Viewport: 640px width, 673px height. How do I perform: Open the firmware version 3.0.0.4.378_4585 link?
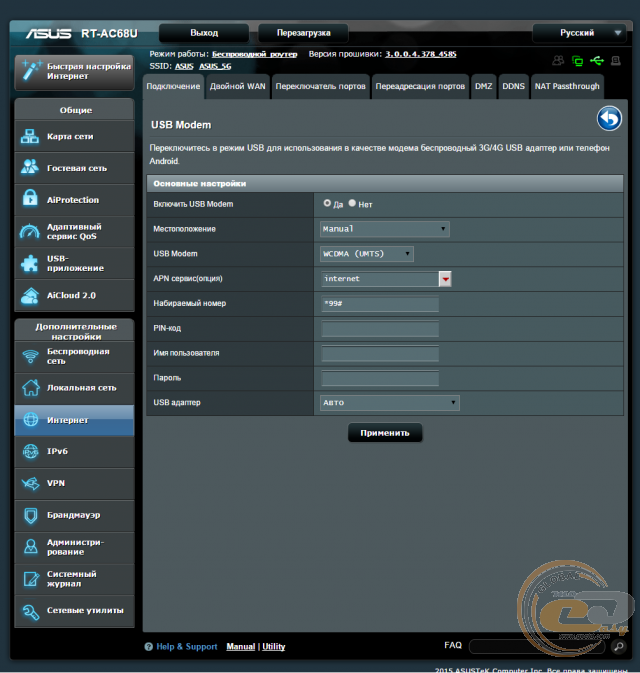click(421, 54)
